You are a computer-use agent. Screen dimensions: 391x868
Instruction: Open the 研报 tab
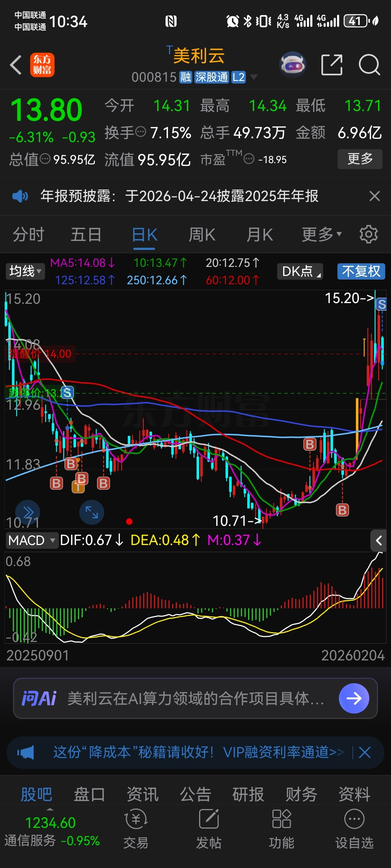(x=248, y=795)
